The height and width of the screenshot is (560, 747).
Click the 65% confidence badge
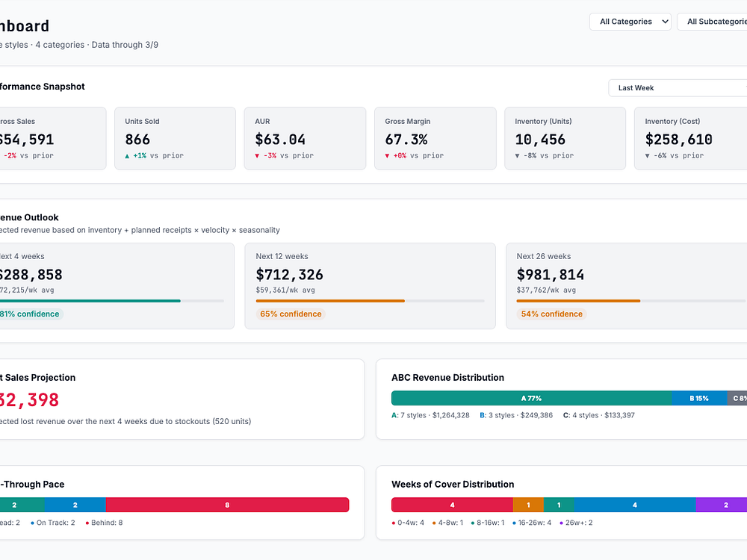point(291,314)
